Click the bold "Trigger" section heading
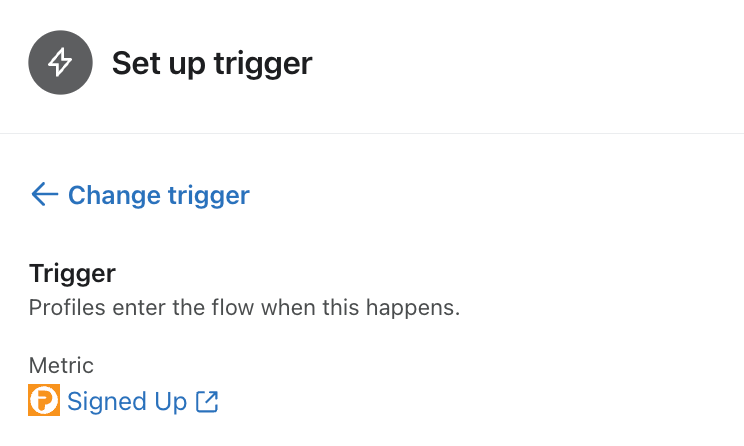Image resolution: width=744 pixels, height=446 pixels. 72,273
